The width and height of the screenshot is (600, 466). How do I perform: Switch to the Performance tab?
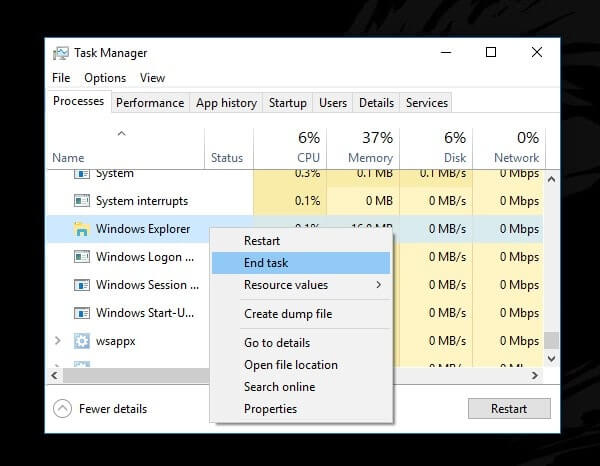click(x=150, y=103)
